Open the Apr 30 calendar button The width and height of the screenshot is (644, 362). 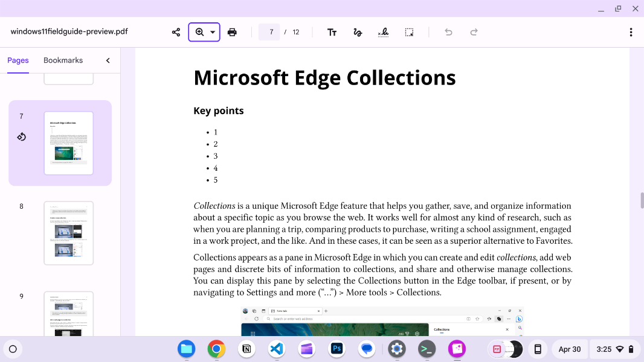569,349
